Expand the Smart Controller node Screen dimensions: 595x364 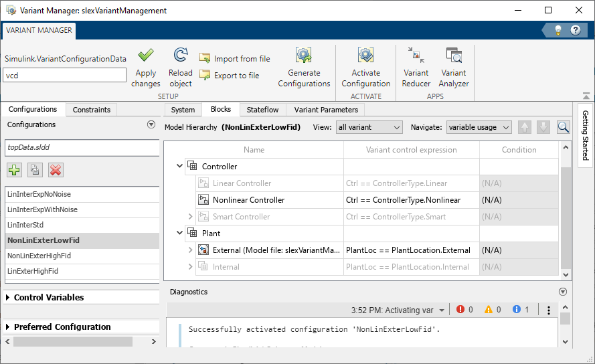191,216
